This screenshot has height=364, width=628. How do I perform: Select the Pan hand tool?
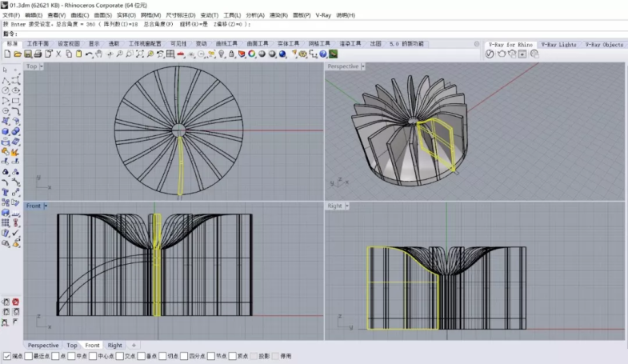(98, 54)
